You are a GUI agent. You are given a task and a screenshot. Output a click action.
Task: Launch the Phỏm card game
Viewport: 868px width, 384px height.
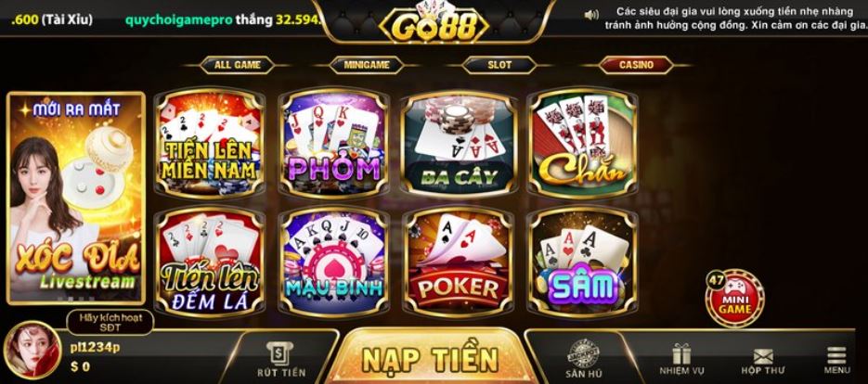point(334,144)
